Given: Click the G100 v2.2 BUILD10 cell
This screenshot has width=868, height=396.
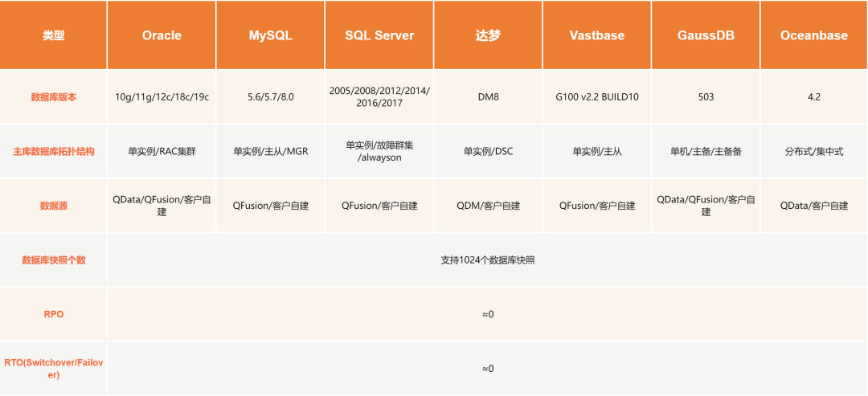Looking at the screenshot, I should [596, 96].
